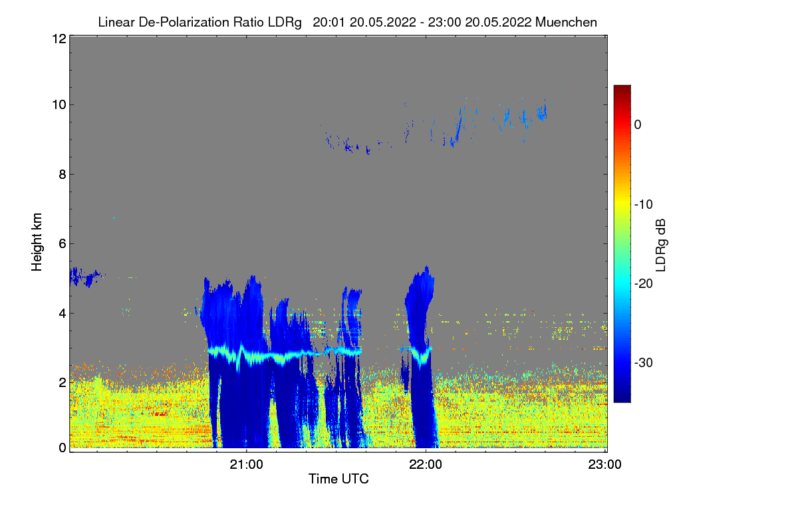Click the height tick label '12'
798x532 pixels.
point(58,39)
